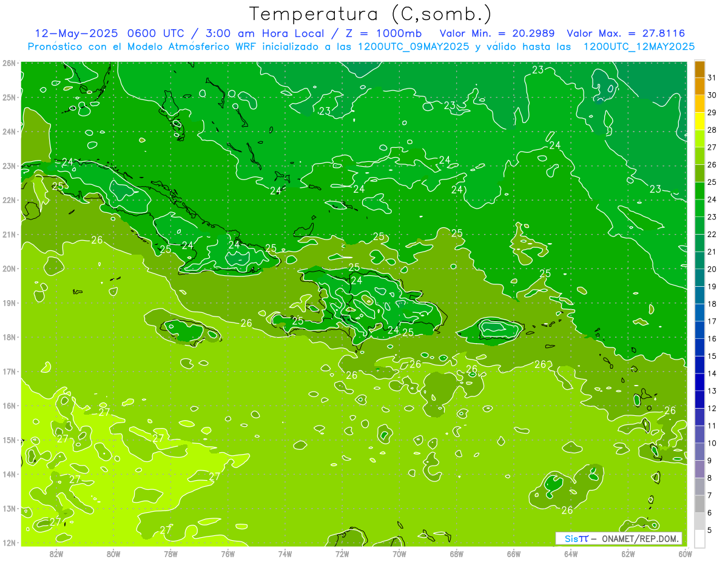Click the color legend value "29"
728x562 pixels.
712,113
